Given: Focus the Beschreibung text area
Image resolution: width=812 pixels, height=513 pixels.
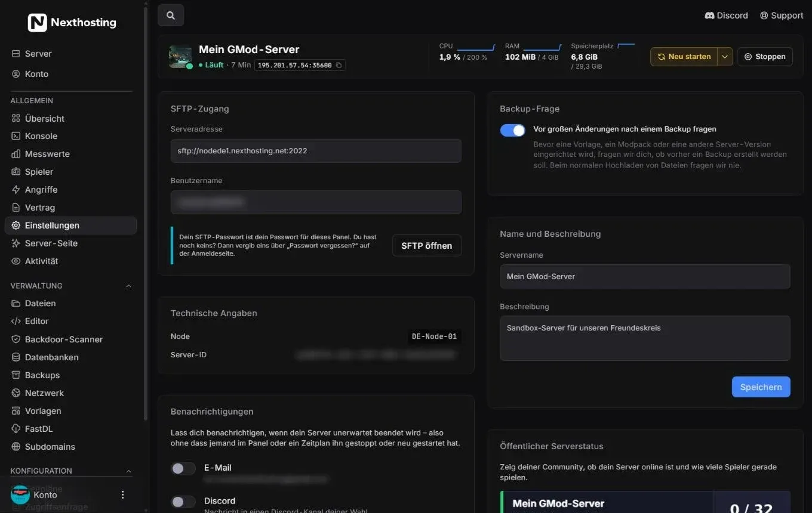Looking at the screenshot, I should pyautogui.click(x=645, y=338).
